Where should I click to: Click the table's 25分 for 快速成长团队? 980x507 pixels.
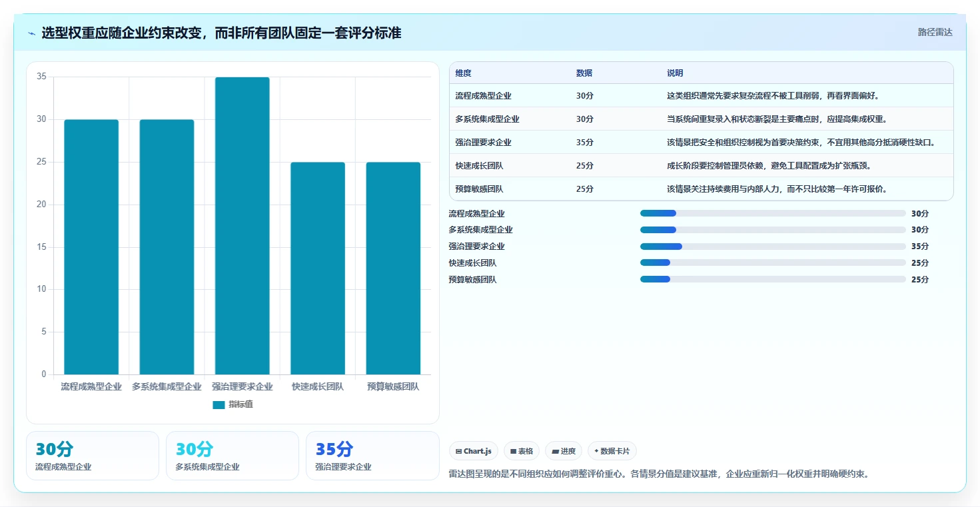tap(585, 166)
